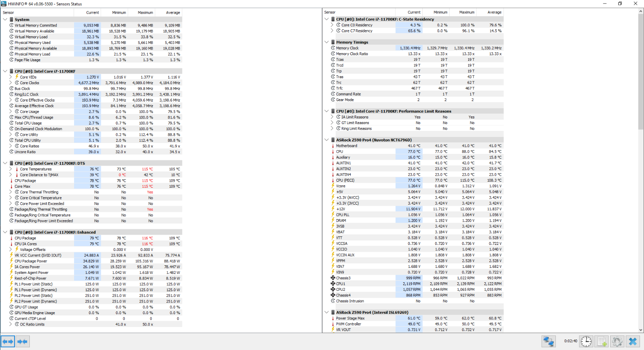Click the lightning icon beside CPU Package Power
Image resolution: width=644 pixels, height=350 pixels.
click(x=12, y=261)
